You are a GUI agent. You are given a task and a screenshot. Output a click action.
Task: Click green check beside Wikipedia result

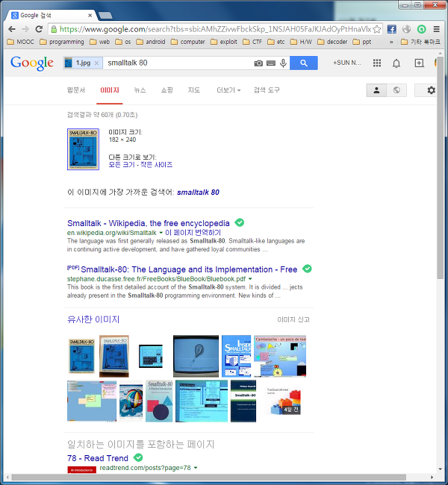[x=240, y=222]
